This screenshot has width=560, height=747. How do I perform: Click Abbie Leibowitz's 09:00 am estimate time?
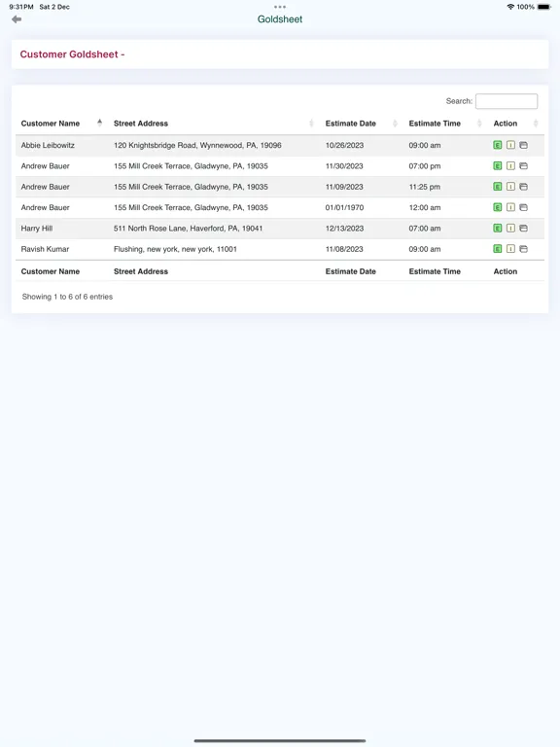425,145
